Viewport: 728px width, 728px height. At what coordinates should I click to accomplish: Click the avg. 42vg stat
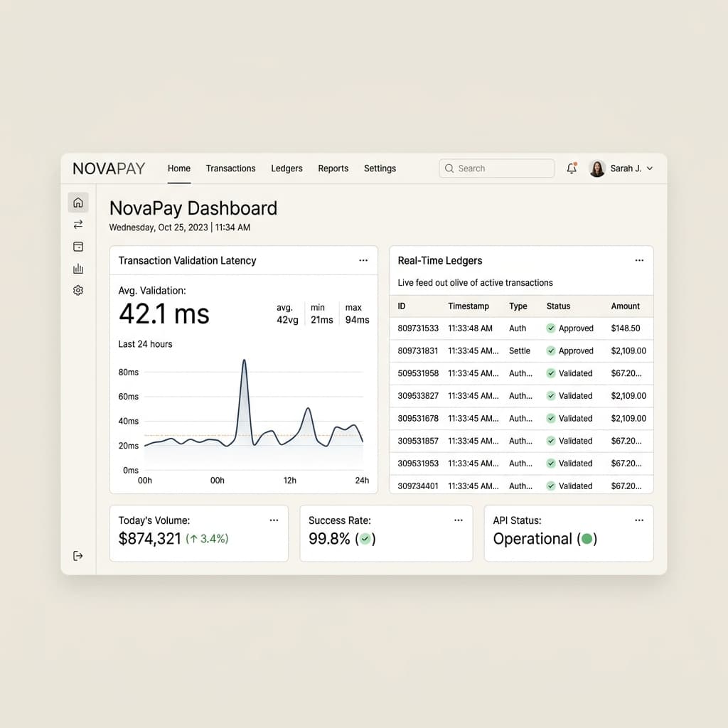[x=287, y=314]
